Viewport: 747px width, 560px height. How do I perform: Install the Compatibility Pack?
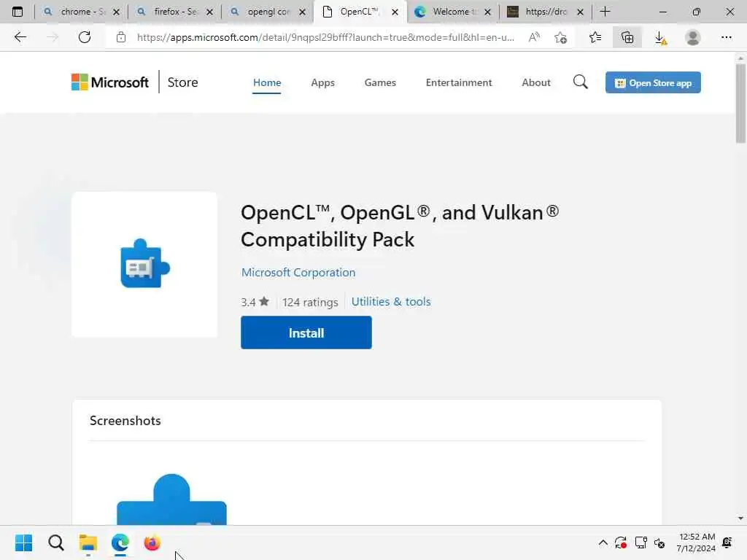click(306, 332)
